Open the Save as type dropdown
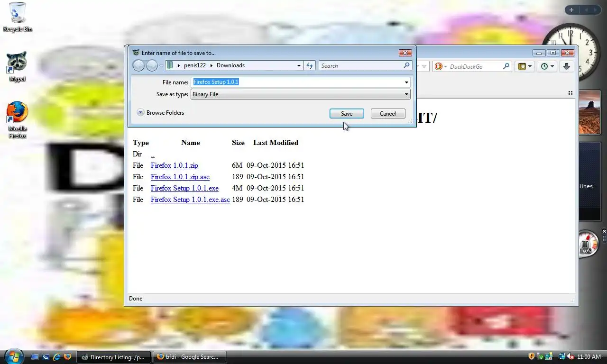Image resolution: width=607 pixels, height=364 pixels. coord(301,94)
